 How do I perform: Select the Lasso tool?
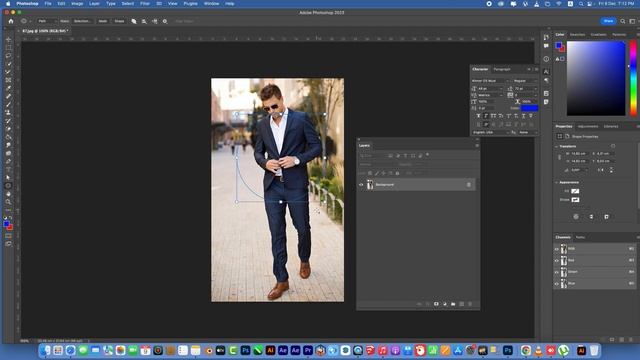click(9, 56)
